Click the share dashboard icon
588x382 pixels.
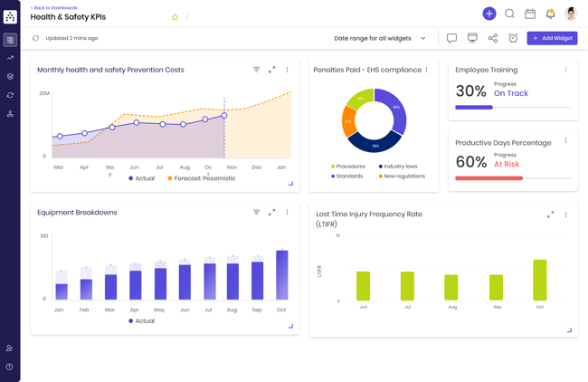(493, 38)
